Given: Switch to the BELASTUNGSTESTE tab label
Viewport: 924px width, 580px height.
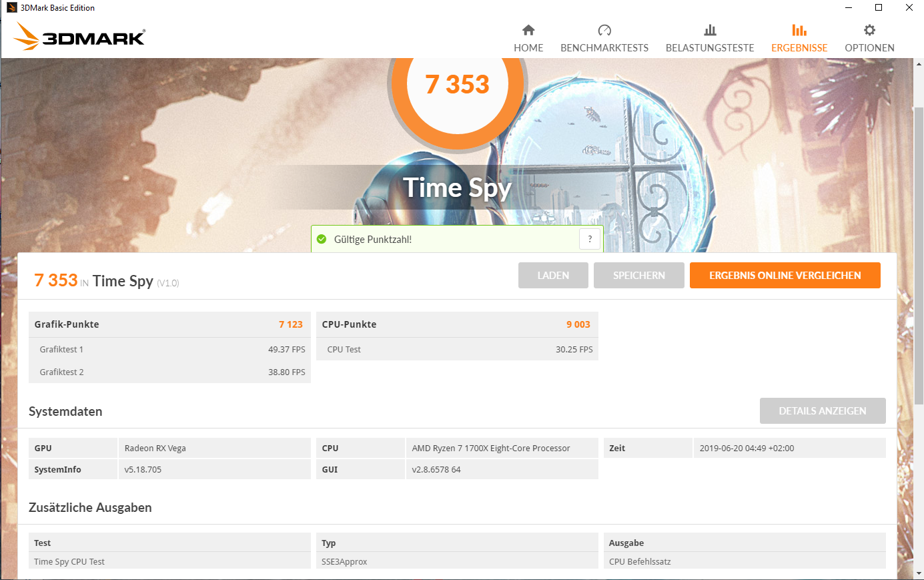Looking at the screenshot, I should click(710, 48).
